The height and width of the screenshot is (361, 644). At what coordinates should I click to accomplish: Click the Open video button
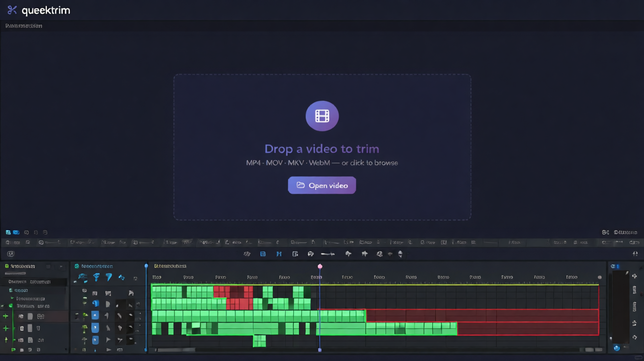point(322,185)
